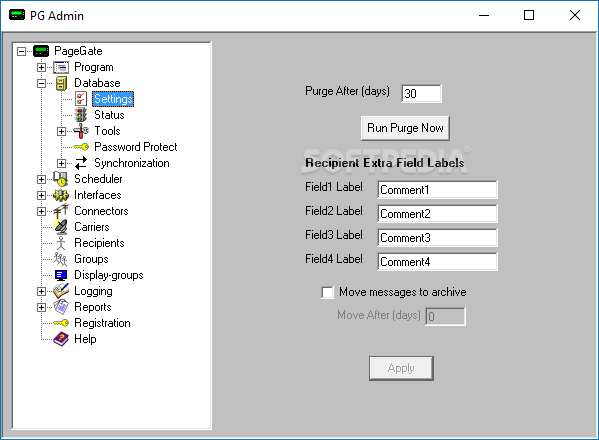The width and height of the screenshot is (599, 440).
Task: Click the Apply button
Action: (x=401, y=368)
